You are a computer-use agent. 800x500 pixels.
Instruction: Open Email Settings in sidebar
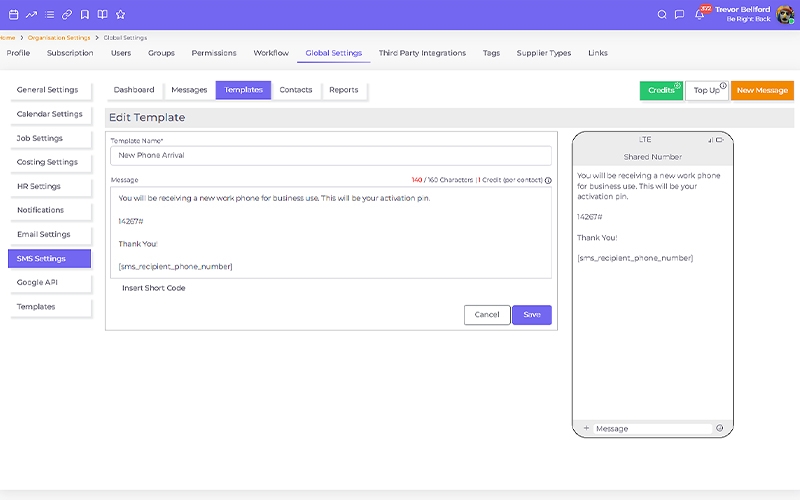pos(50,235)
